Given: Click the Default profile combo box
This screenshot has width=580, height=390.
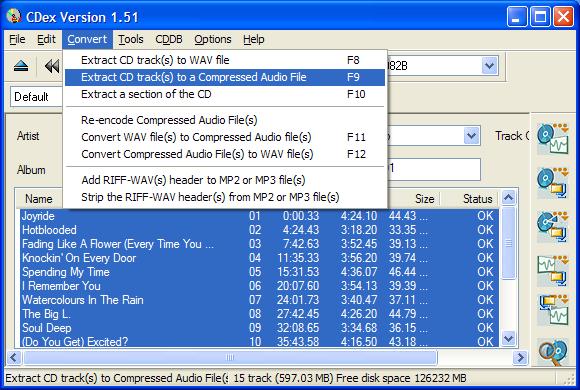Looking at the screenshot, I should point(36,97).
